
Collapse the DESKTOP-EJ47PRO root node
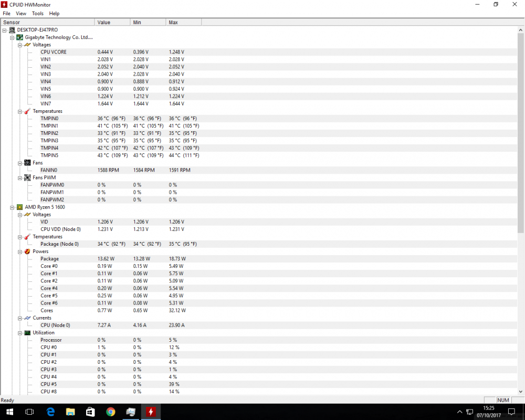click(5, 30)
